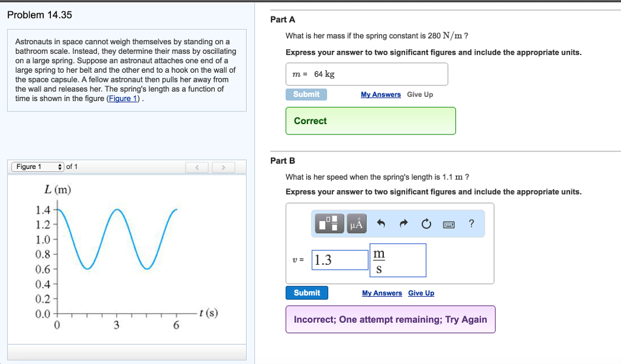Viewport: 621px width, 364px height.
Task: Open My Answers for Part B
Action: (382, 293)
